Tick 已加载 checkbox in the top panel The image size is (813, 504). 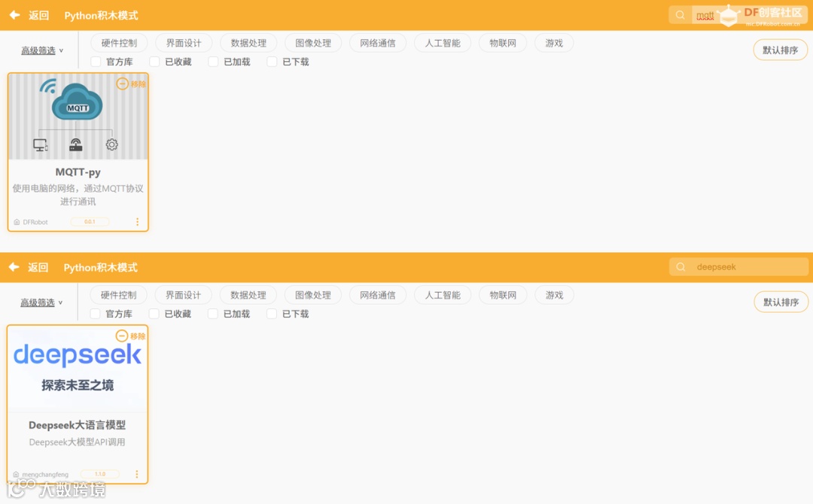coord(213,62)
